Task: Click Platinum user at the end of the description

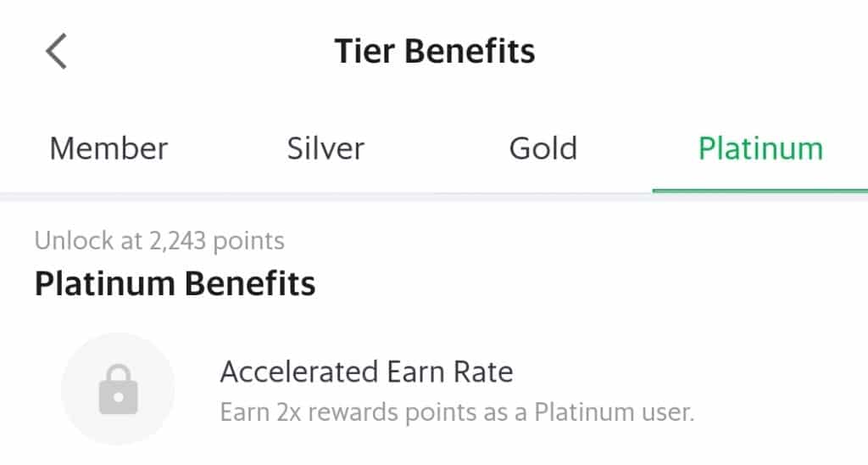Action: 614,412
